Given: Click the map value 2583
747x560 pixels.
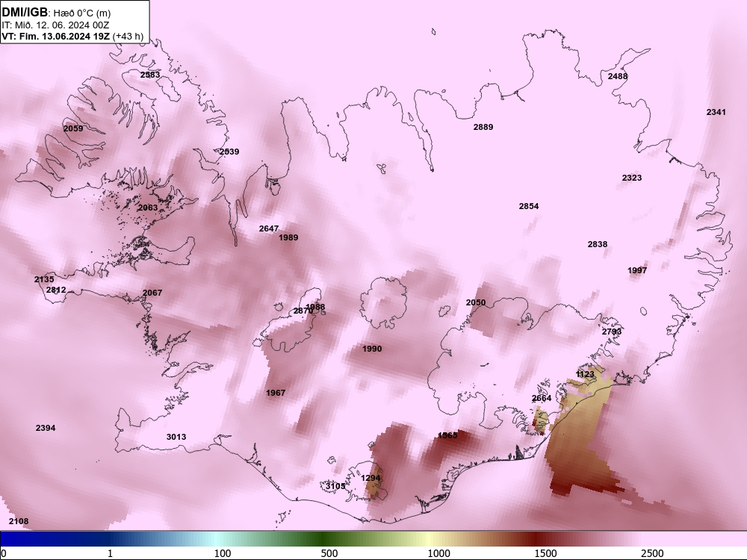Looking at the screenshot, I should coord(150,75).
